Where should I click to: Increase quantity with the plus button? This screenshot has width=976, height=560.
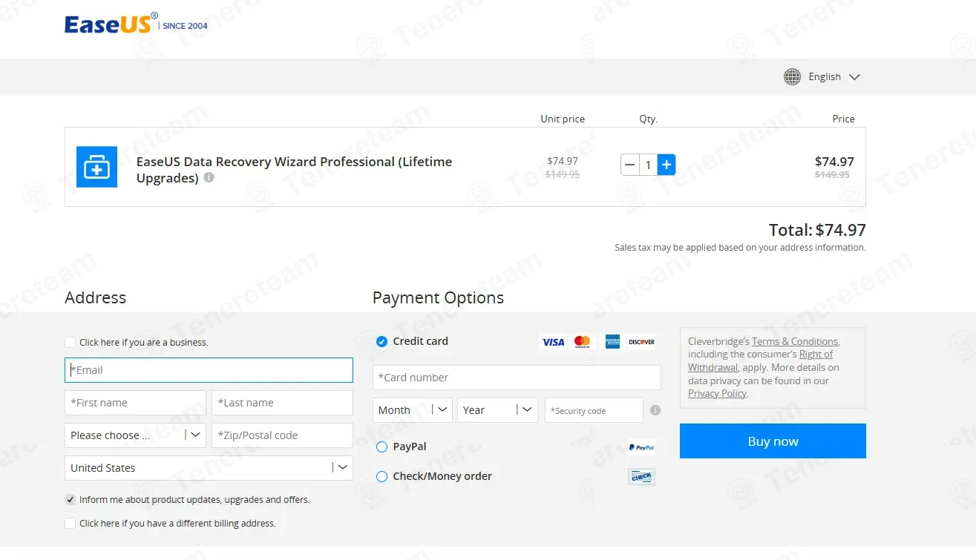[667, 165]
